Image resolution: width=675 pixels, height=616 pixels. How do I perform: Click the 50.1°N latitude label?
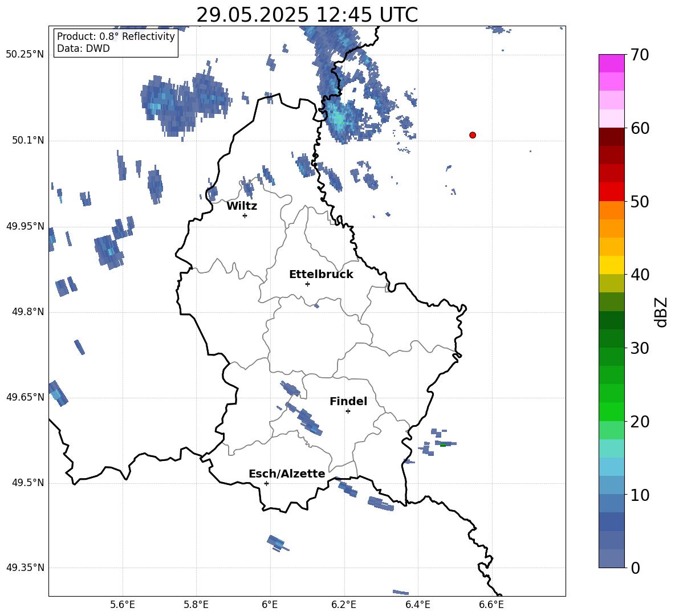coord(27,140)
